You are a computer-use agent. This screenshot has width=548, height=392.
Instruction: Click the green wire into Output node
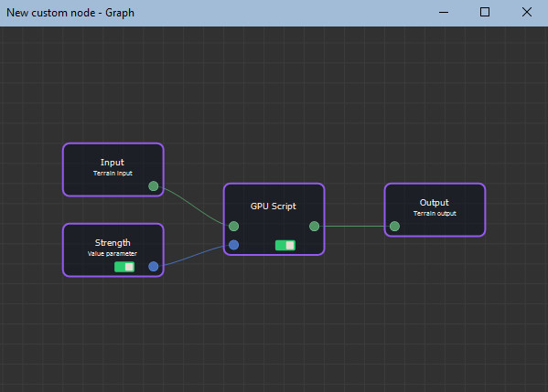click(x=354, y=227)
